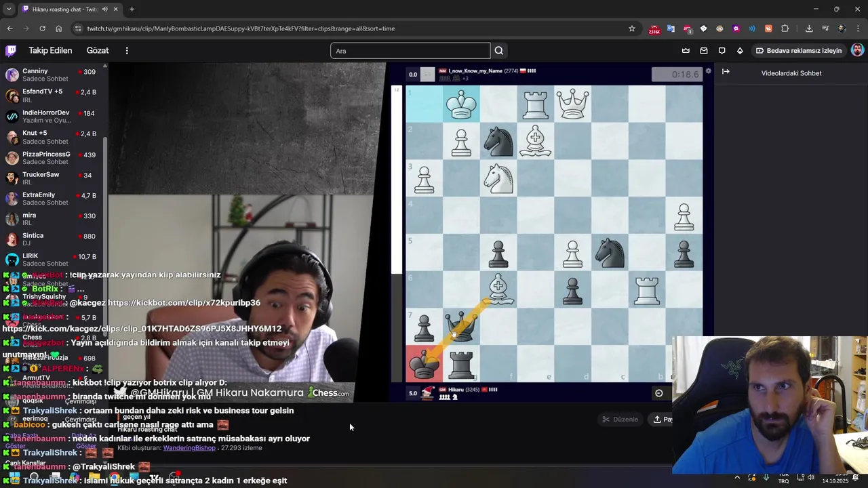Open the WanderingBishop creator link
The image size is (868, 488).
[189, 448]
